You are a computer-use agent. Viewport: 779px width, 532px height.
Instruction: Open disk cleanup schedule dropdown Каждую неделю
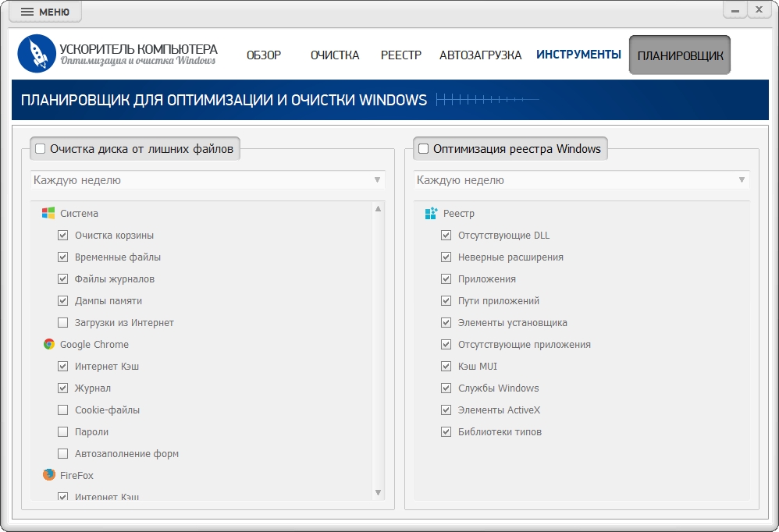(x=208, y=180)
